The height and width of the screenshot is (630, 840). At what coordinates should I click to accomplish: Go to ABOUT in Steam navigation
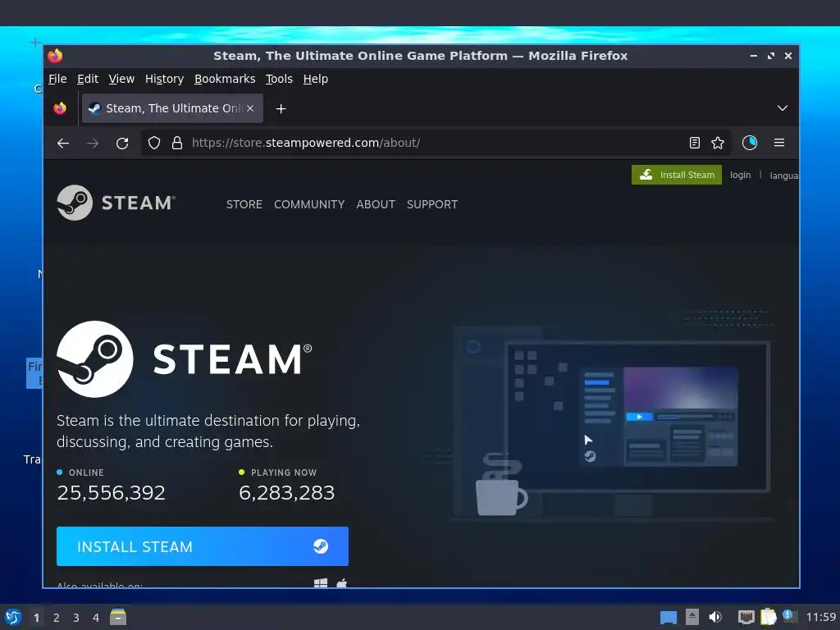coord(376,204)
